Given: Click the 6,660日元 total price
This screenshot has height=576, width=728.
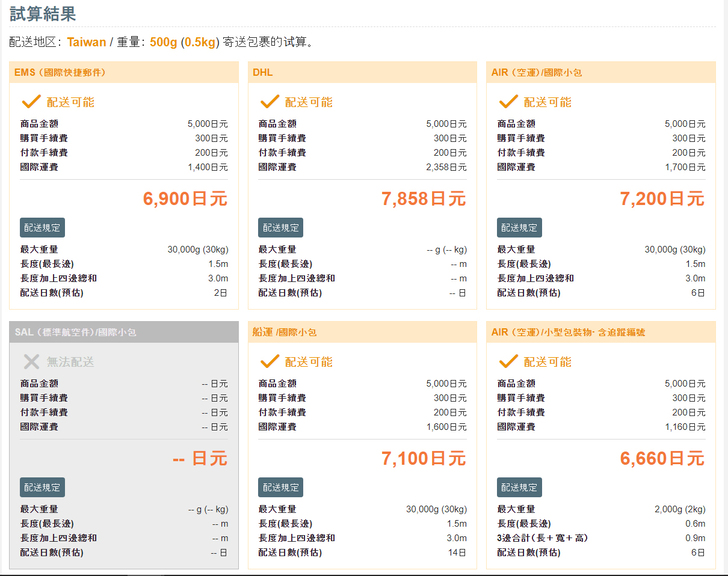Looking at the screenshot, I should [x=662, y=459].
